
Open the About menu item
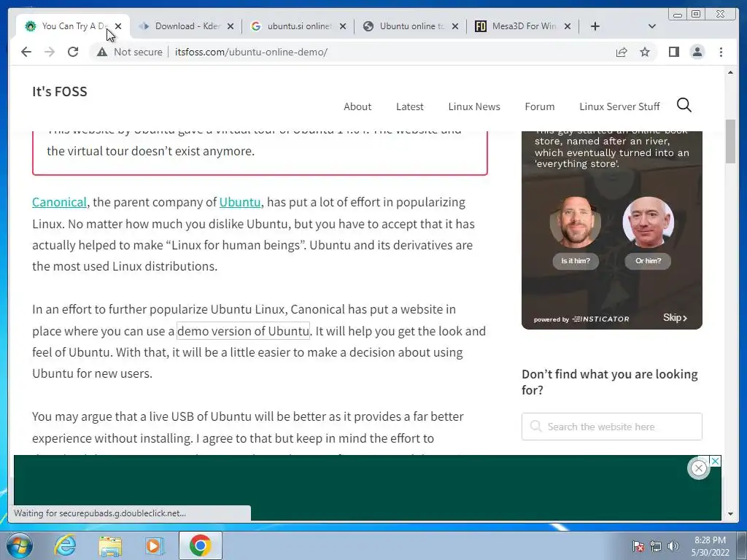point(357,106)
